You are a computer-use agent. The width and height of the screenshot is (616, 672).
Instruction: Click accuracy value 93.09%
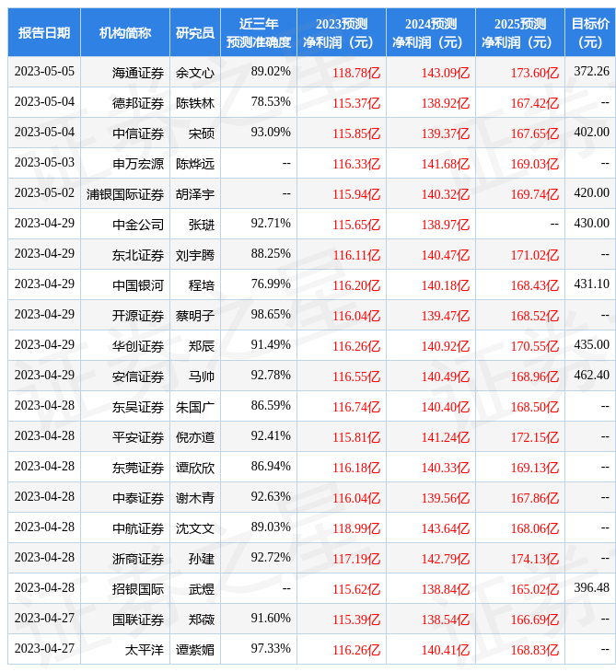coord(271,132)
